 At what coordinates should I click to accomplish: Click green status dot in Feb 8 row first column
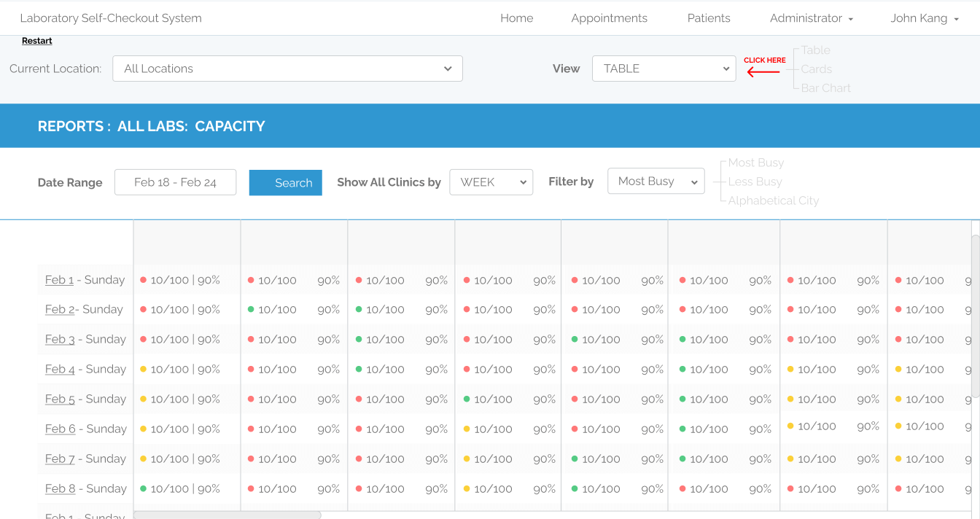click(144, 489)
